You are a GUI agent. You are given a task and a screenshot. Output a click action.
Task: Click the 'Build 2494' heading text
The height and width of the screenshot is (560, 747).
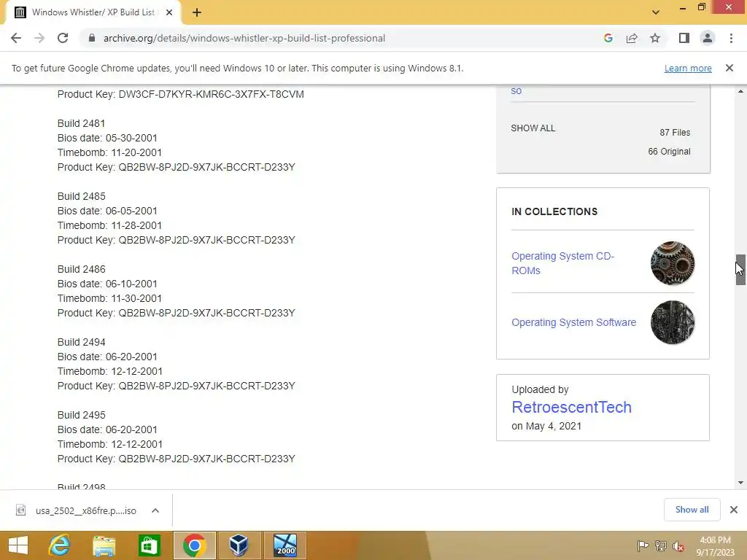(82, 342)
